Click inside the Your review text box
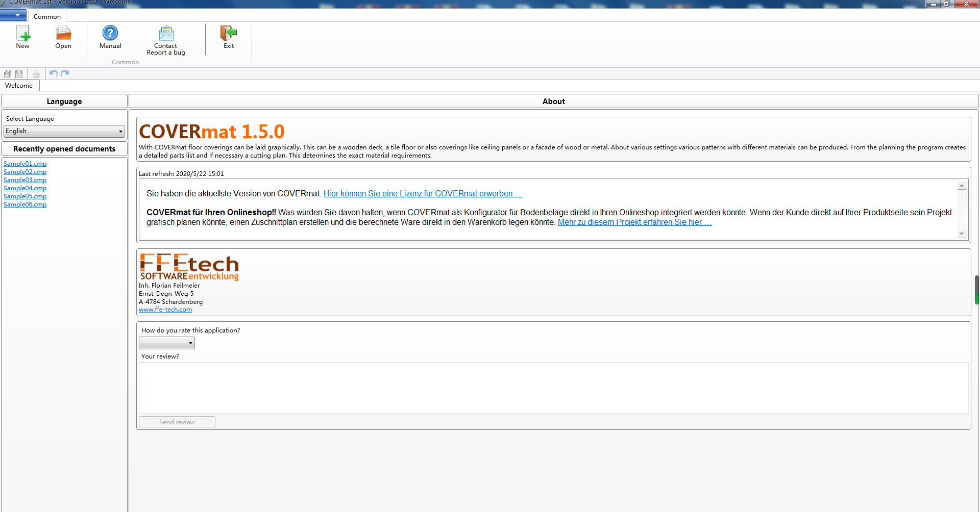This screenshot has height=512, width=980. 553,388
